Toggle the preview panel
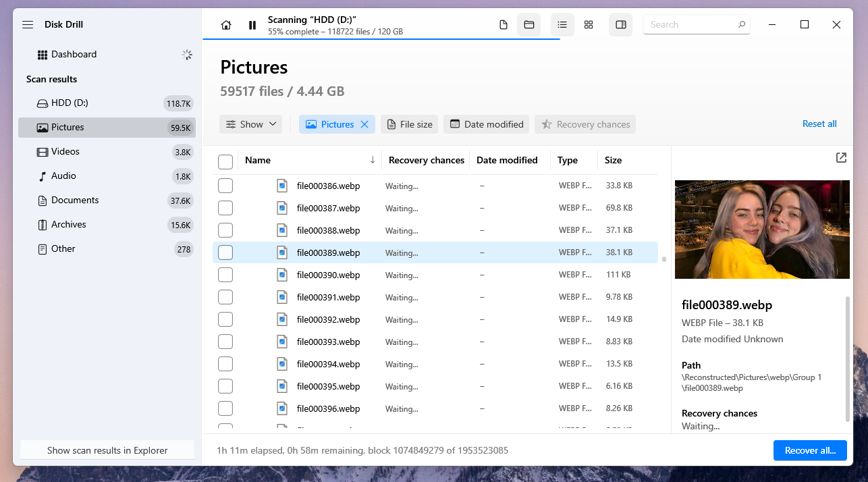868x482 pixels. point(620,24)
